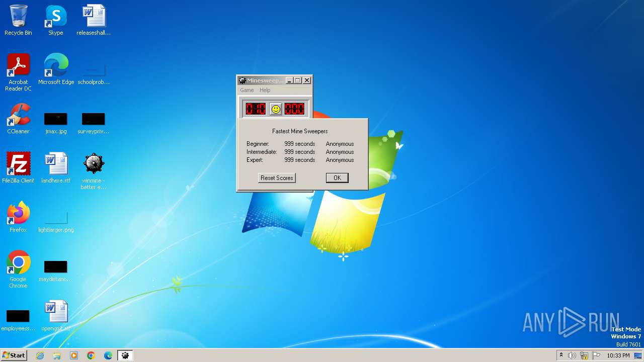Click the Expert: score label
Screen dimensions: 644x362
[x=255, y=160]
